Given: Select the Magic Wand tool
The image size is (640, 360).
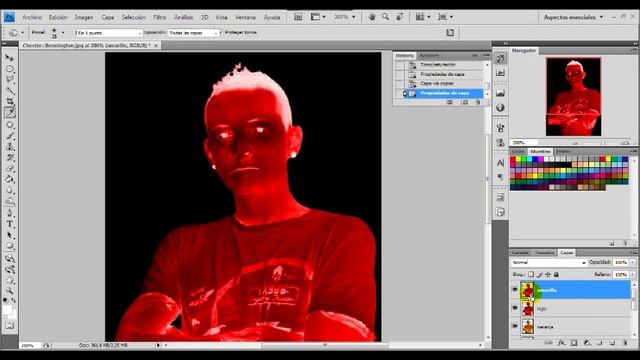Looking at the screenshot, I should pyautogui.click(x=9, y=91).
